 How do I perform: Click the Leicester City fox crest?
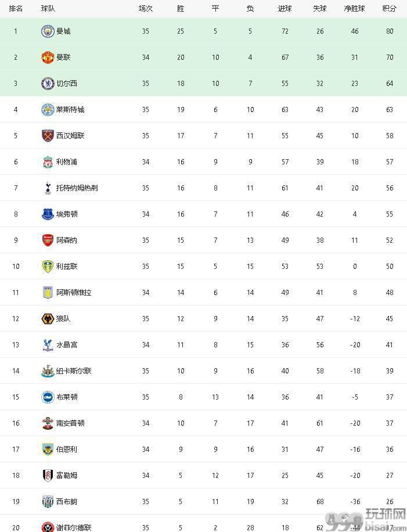click(48, 110)
